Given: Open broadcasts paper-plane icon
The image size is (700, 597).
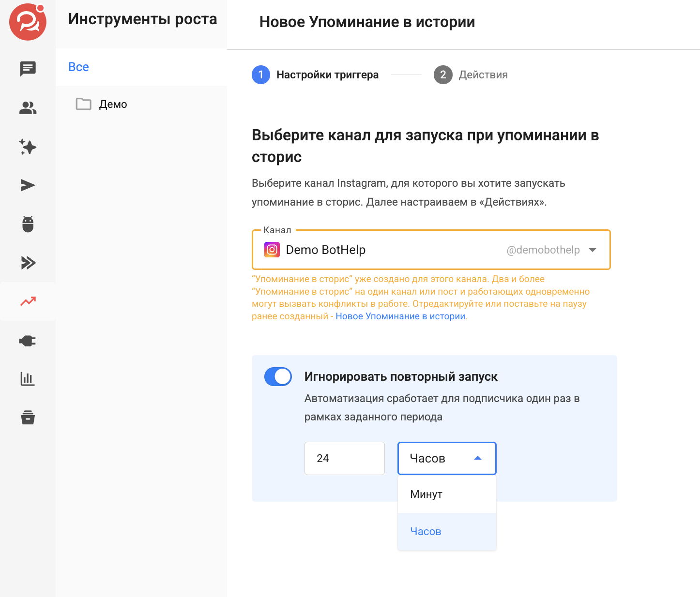Looking at the screenshot, I should 28,185.
